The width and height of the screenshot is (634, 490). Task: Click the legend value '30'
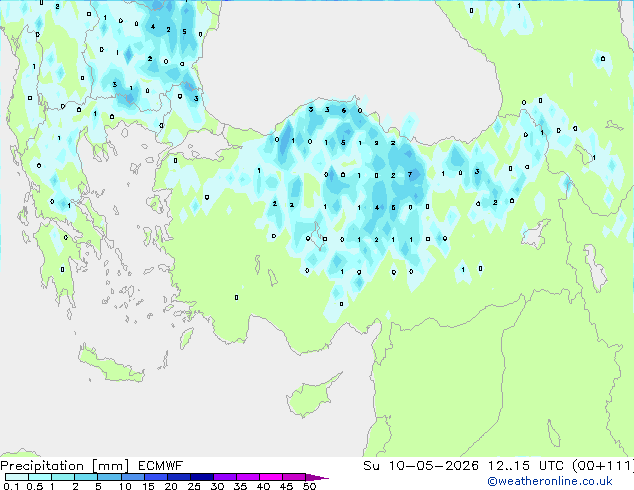tap(217, 486)
